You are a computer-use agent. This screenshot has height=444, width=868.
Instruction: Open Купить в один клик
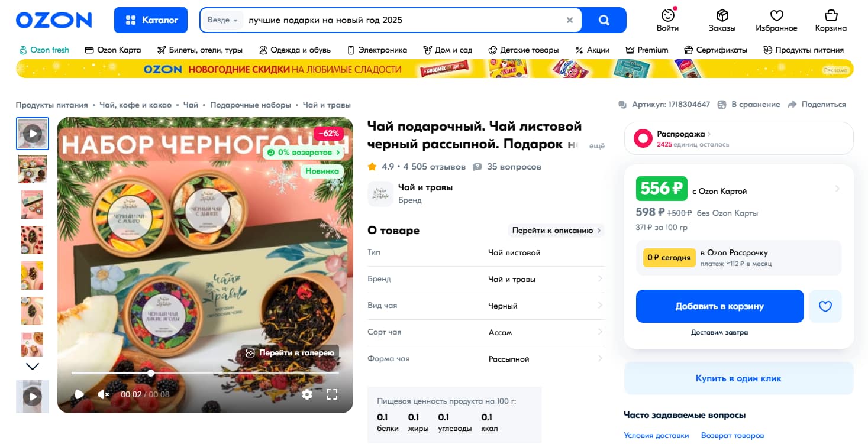[x=738, y=378]
